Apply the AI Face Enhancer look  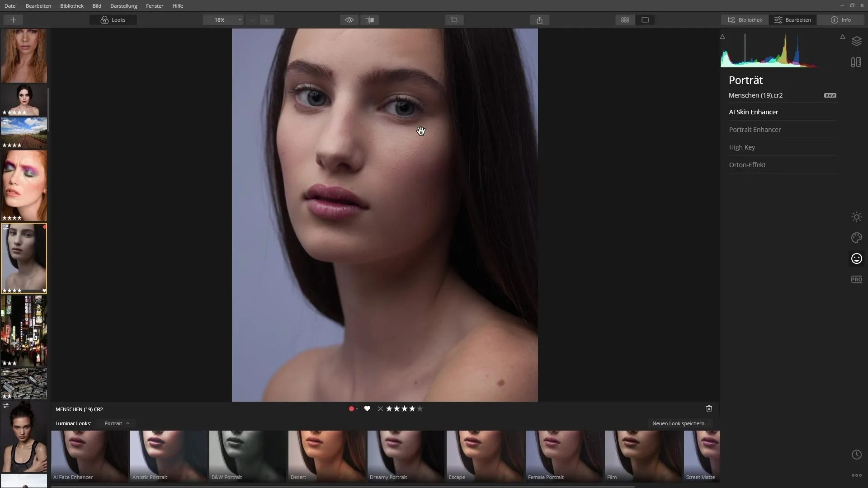[x=90, y=456]
